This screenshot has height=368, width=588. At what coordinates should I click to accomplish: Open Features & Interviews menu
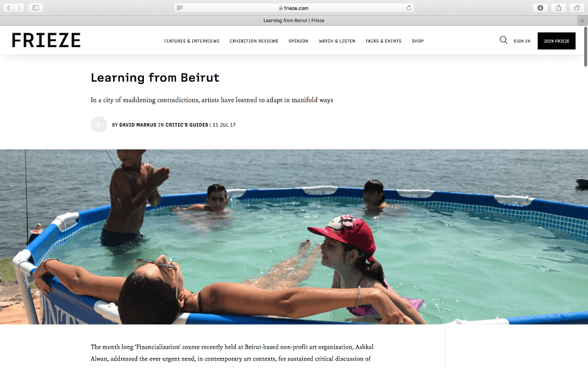click(192, 41)
